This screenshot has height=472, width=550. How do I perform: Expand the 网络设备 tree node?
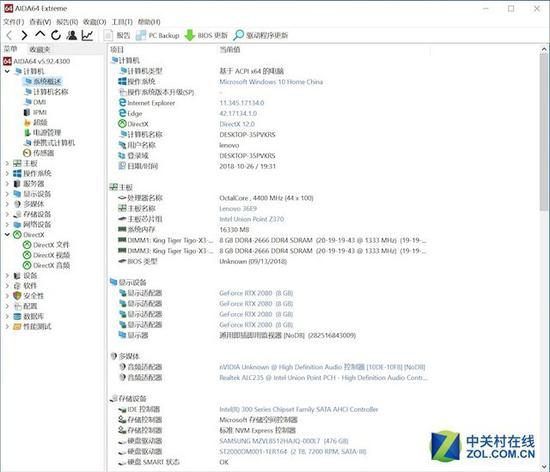[7, 224]
